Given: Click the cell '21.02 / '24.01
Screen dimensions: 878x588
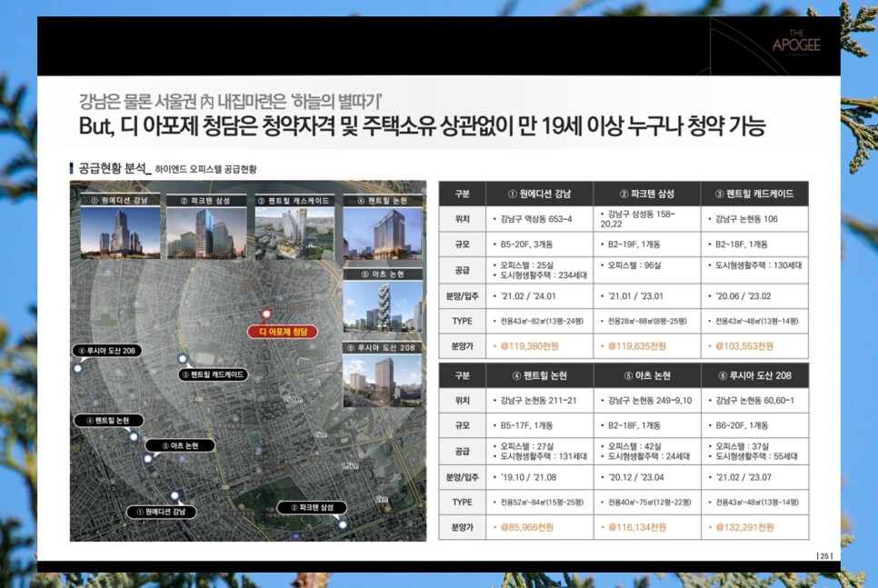Looking at the screenshot, I should 539,295.
